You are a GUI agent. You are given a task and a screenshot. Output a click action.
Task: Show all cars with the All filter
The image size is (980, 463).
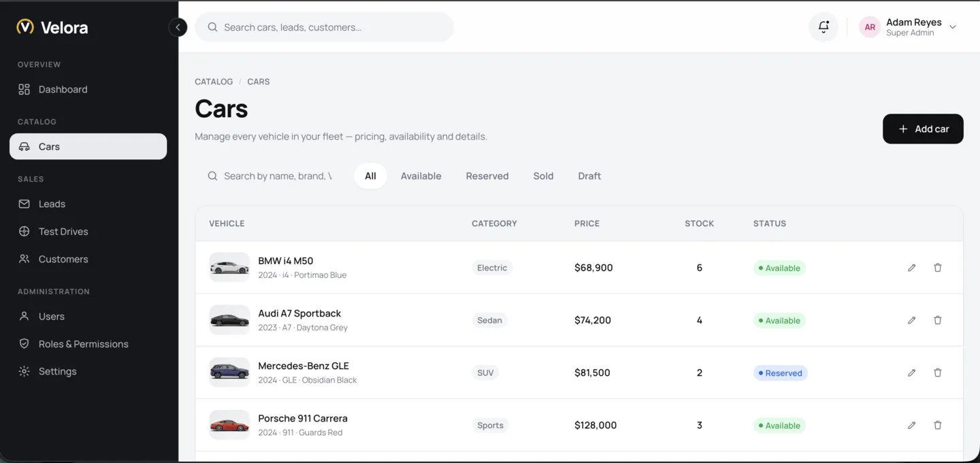(370, 176)
